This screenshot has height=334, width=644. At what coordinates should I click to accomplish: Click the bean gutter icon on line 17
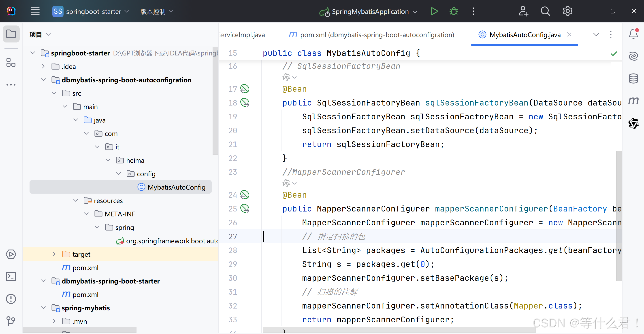point(245,89)
